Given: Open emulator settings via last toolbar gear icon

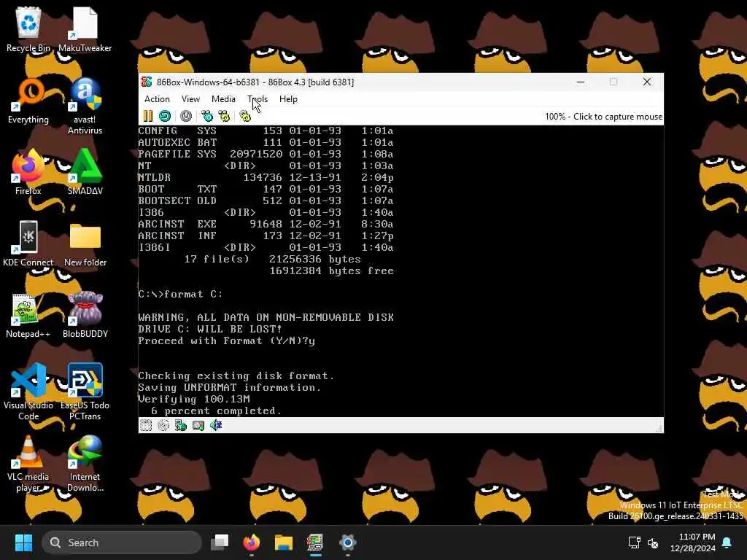Looking at the screenshot, I should 245,116.
